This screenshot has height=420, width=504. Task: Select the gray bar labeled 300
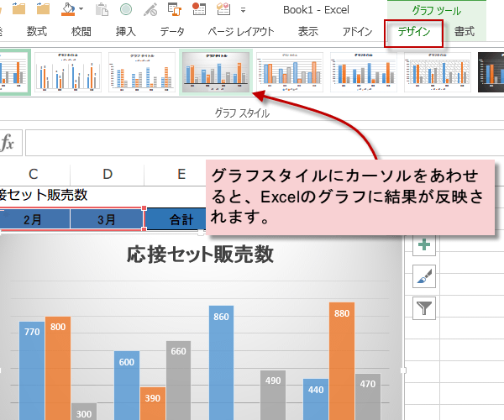coord(84,412)
